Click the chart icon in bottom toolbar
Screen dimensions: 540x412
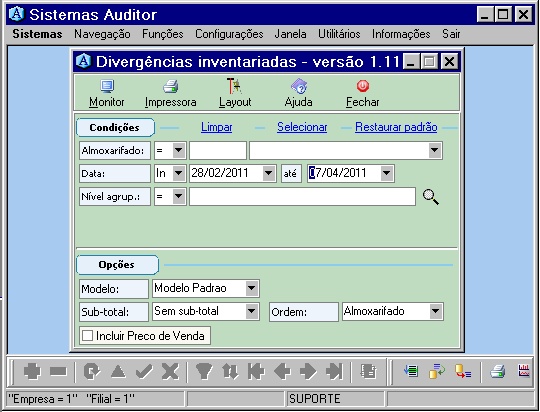point(524,371)
